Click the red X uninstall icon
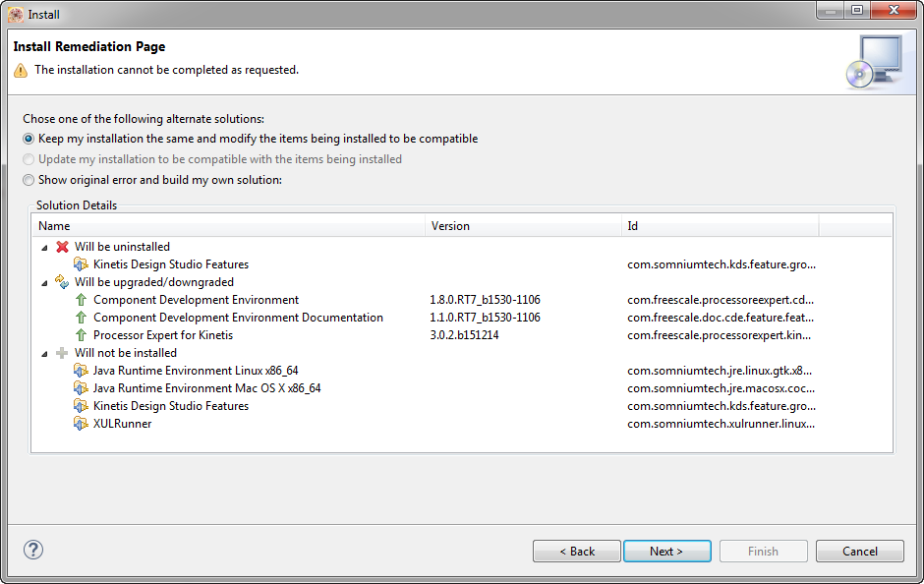The height and width of the screenshot is (584, 924). point(62,247)
